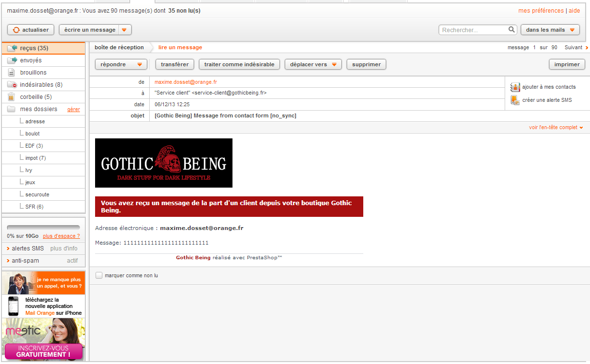Click the Suivant link text
Screen dimensions: 590x364
573,48
